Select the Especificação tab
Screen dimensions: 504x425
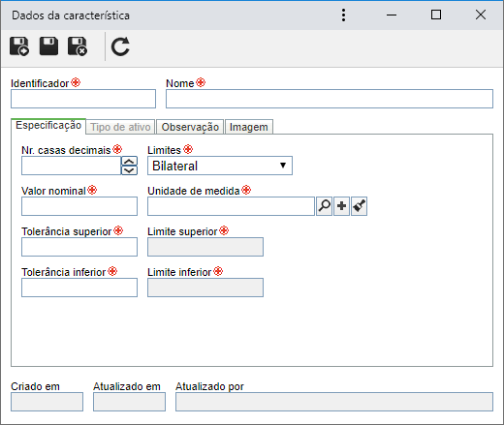[x=48, y=126]
